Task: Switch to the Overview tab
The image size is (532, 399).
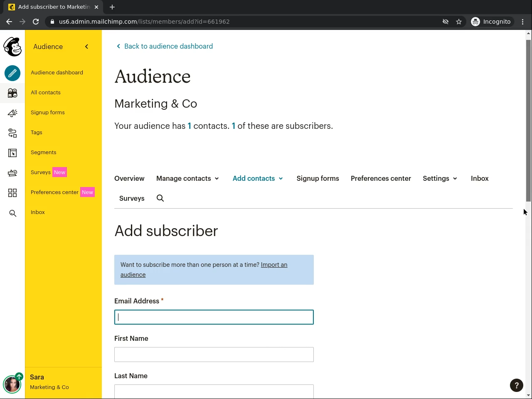Action: click(x=129, y=178)
